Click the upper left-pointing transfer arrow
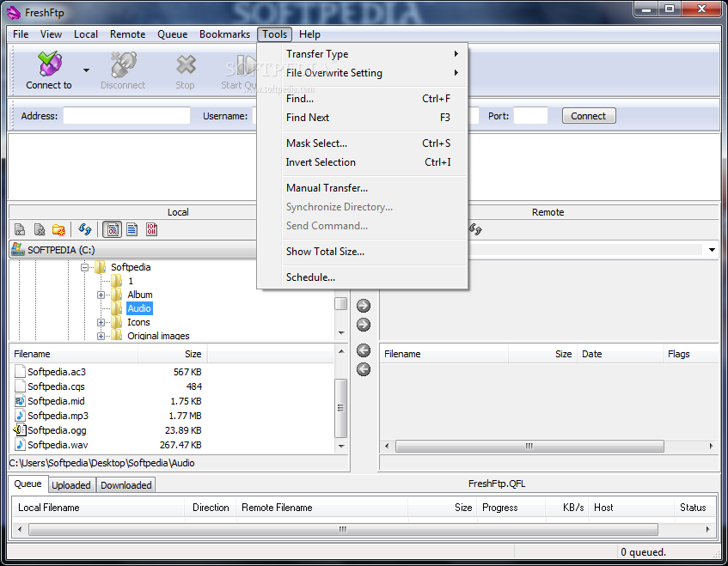The image size is (728, 566). point(364,350)
